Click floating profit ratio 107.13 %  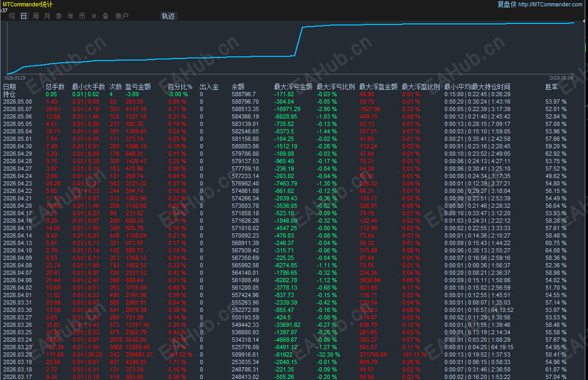point(414,354)
